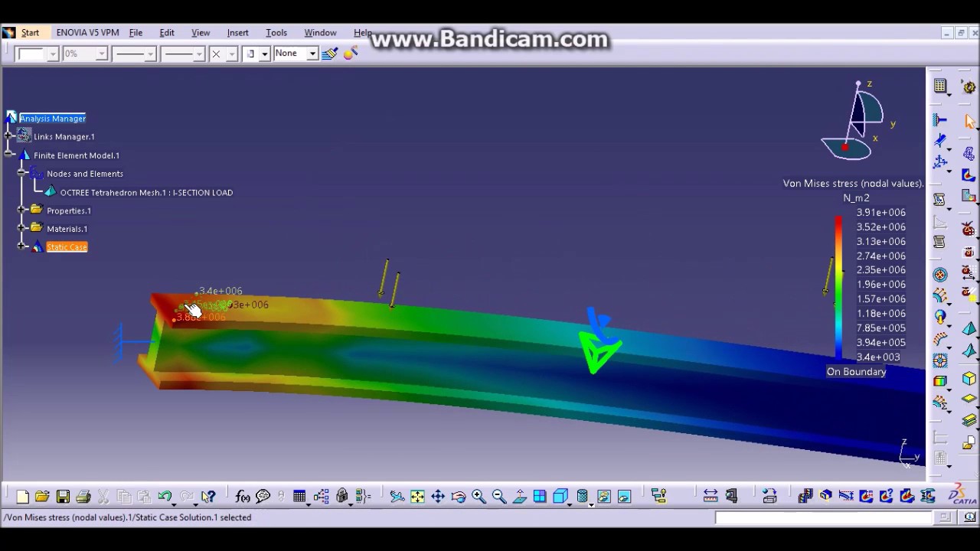The image size is (980, 551).
Task: Collapse the Finite Element Model.1 node
Action: [9, 155]
